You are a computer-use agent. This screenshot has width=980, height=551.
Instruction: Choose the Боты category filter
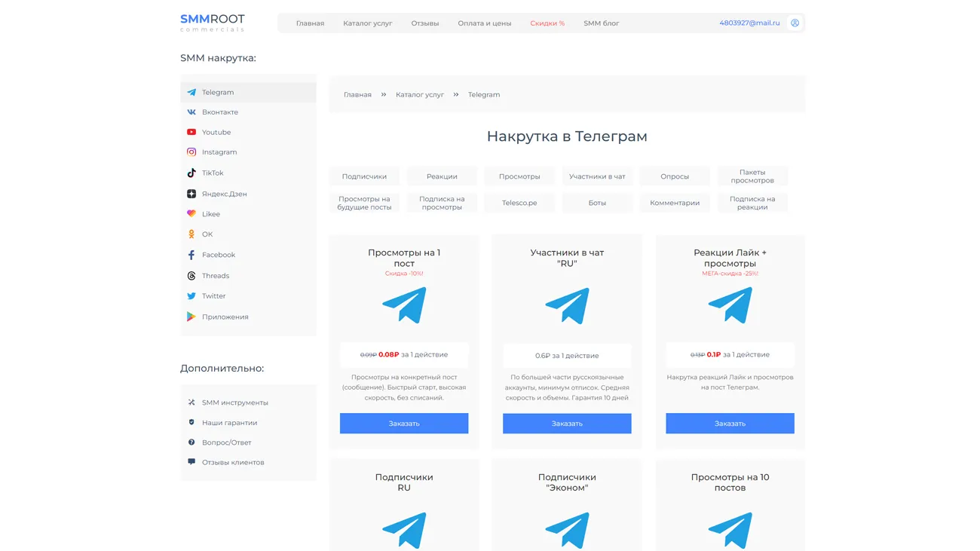pyautogui.click(x=597, y=203)
